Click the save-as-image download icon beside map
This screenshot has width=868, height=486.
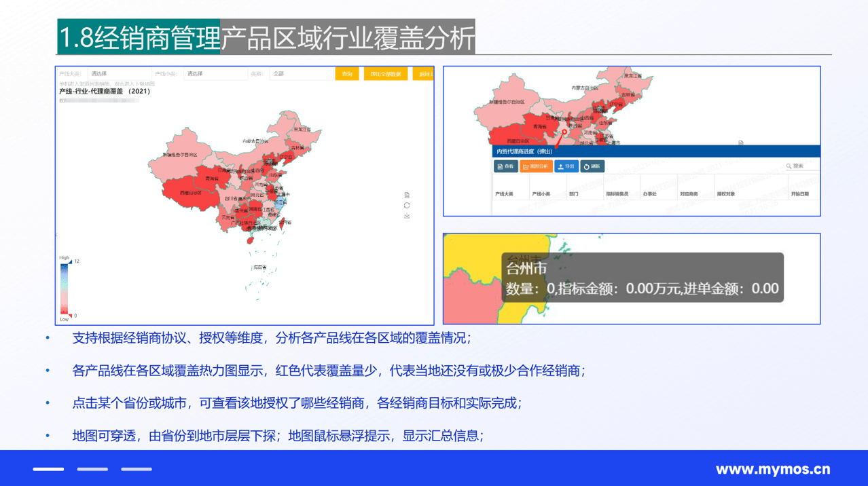coord(407,216)
